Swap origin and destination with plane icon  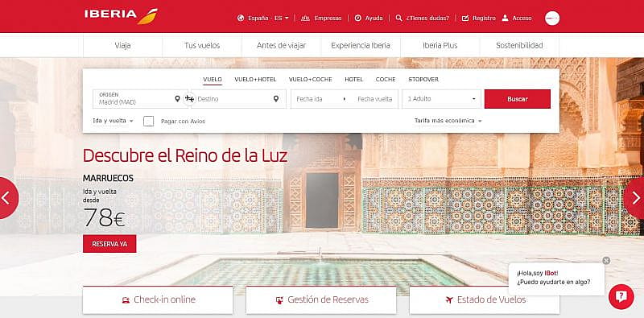tap(189, 98)
